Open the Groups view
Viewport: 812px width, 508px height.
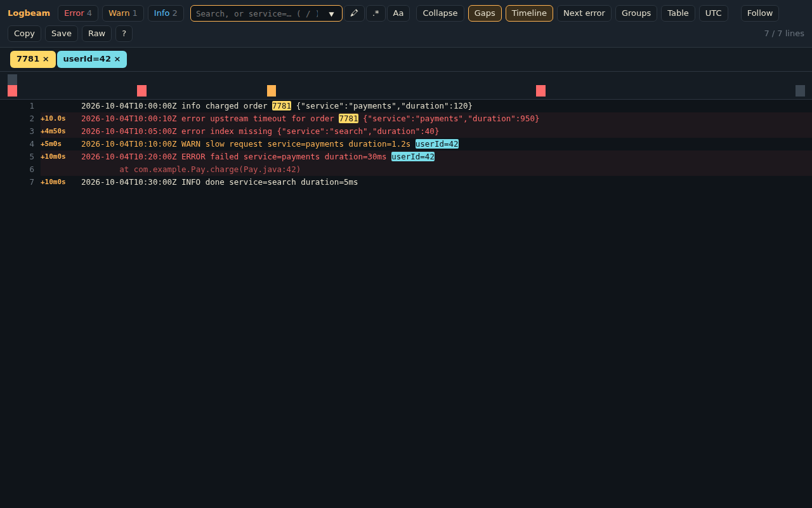[636, 13]
